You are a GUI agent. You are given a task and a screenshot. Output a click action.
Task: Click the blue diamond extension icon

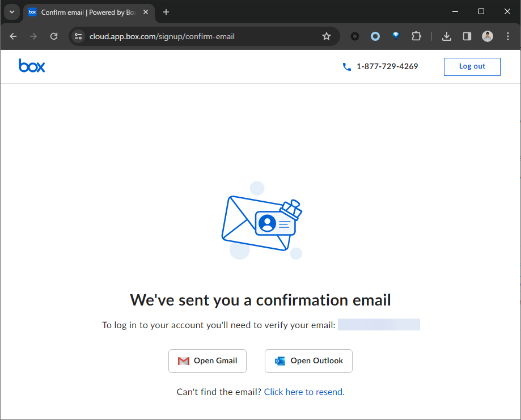tap(396, 36)
